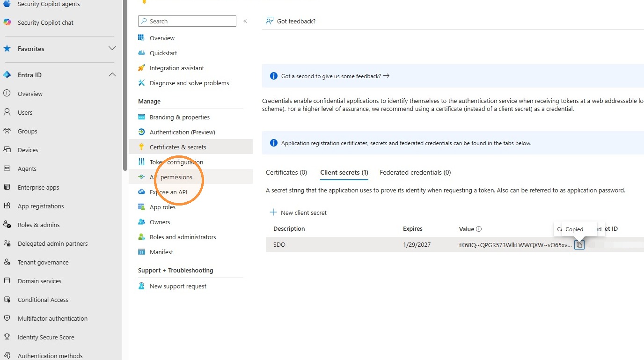
Task: Open the 'Got a second to give us some feedback?' link
Action: 335,76
